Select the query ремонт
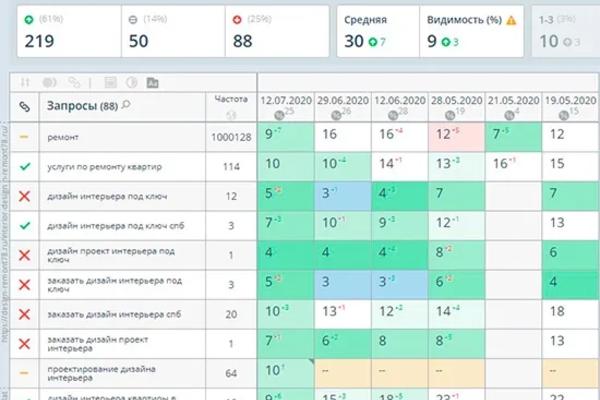The width and height of the screenshot is (600, 400). [x=63, y=137]
